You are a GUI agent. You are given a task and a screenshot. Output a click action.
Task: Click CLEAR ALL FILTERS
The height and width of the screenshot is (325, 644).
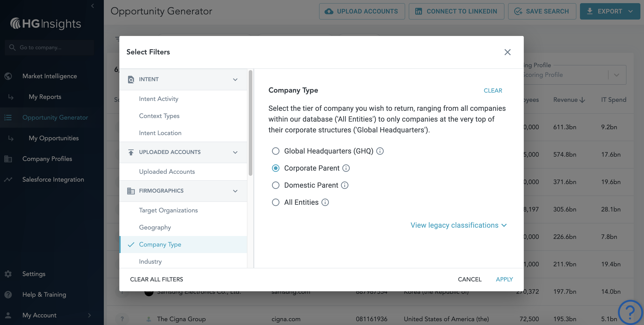pyautogui.click(x=156, y=279)
